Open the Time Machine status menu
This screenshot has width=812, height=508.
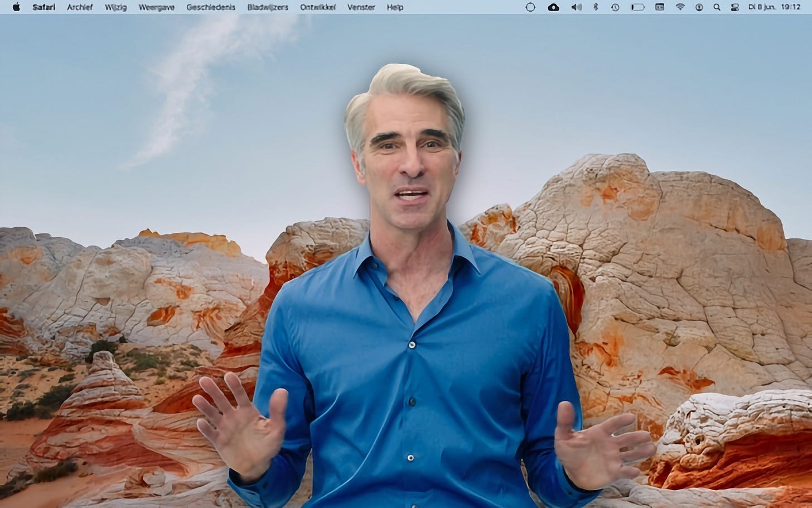pyautogui.click(x=615, y=7)
